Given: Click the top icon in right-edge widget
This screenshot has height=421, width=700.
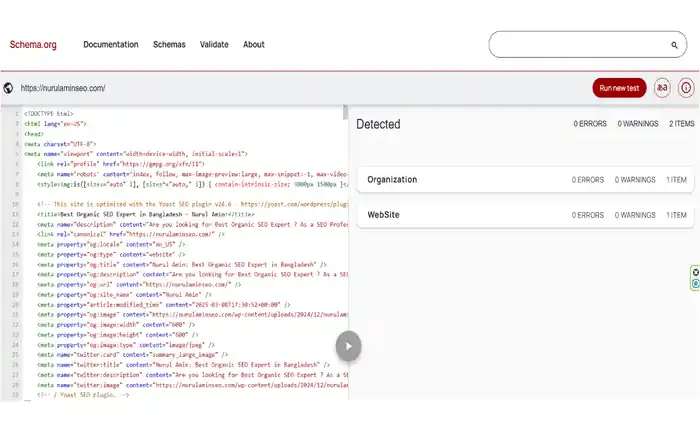Looking at the screenshot, I should pyautogui.click(x=696, y=272).
